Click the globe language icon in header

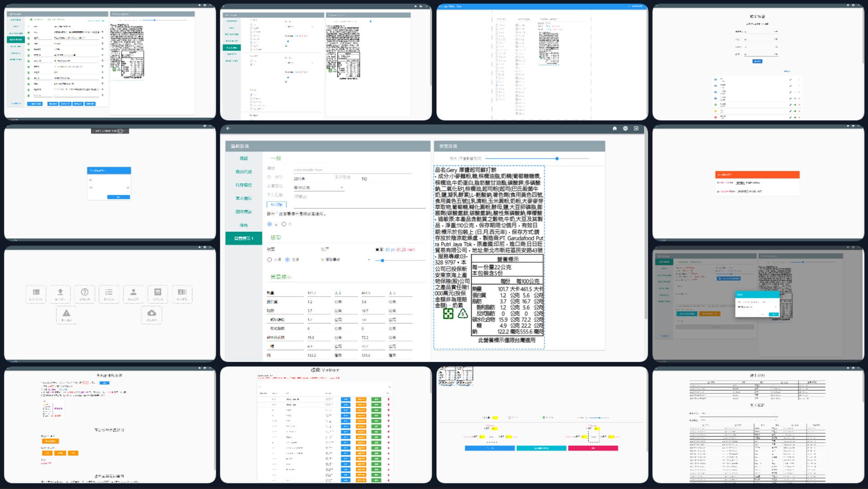tap(625, 128)
